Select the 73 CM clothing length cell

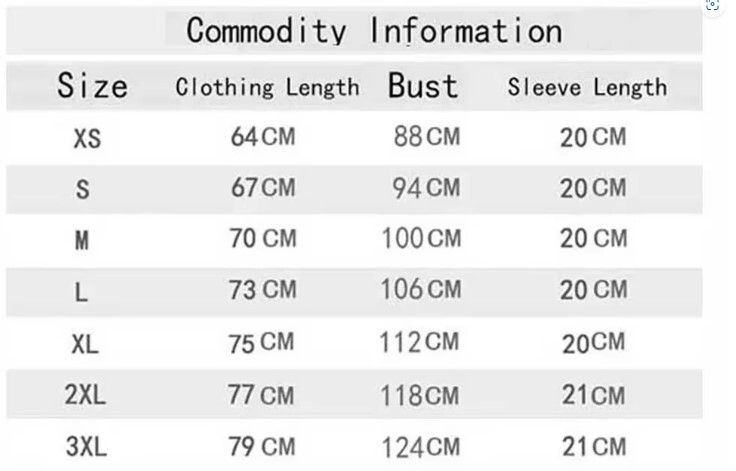[263, 289]
